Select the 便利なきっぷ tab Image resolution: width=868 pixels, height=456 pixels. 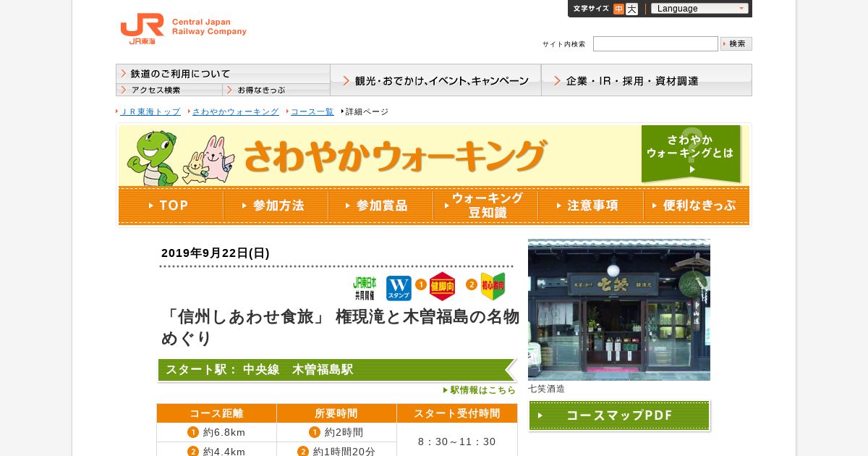[697, 206]
